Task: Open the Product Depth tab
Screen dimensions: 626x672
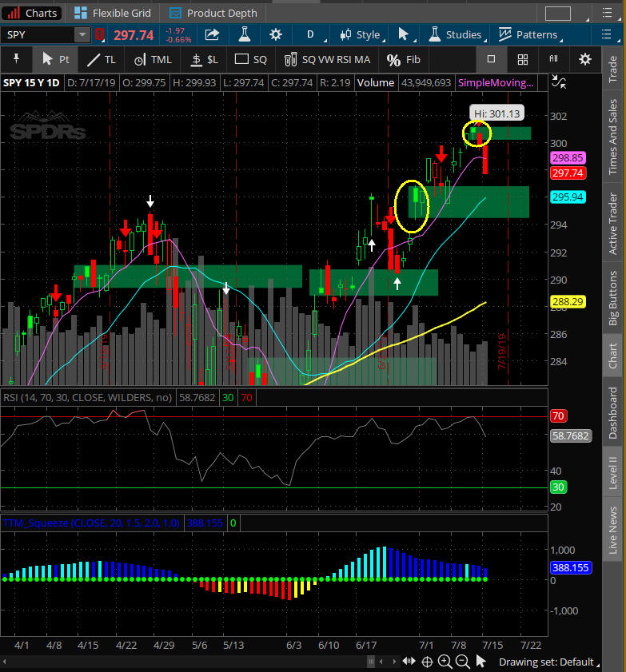Action: point(213,13)
